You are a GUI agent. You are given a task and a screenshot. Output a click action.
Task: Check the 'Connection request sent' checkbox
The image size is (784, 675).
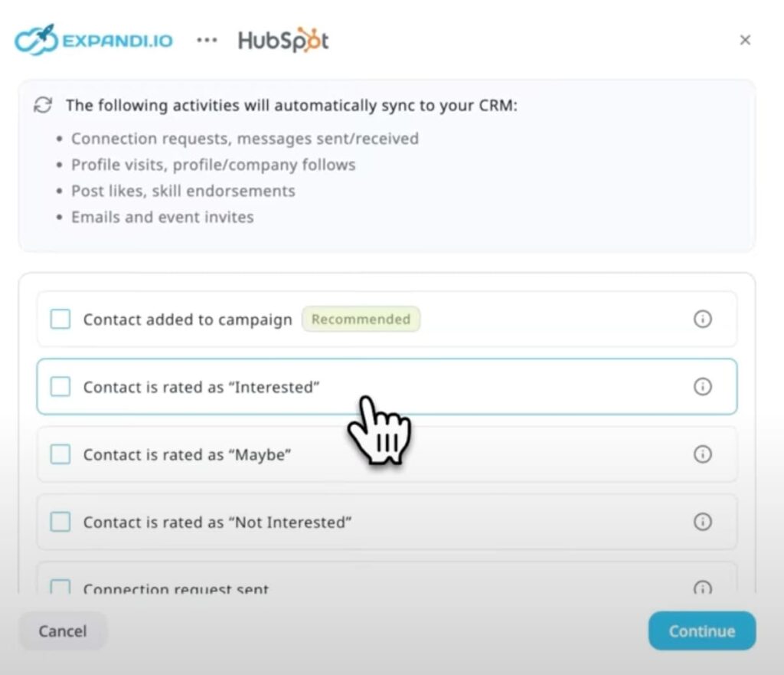[60, 586]
